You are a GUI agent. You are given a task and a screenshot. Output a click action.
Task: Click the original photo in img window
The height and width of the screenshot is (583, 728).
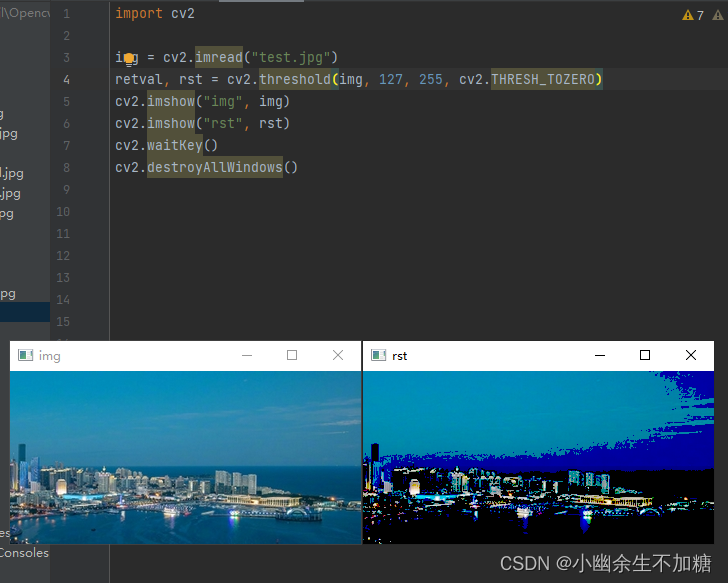(185, 457)
